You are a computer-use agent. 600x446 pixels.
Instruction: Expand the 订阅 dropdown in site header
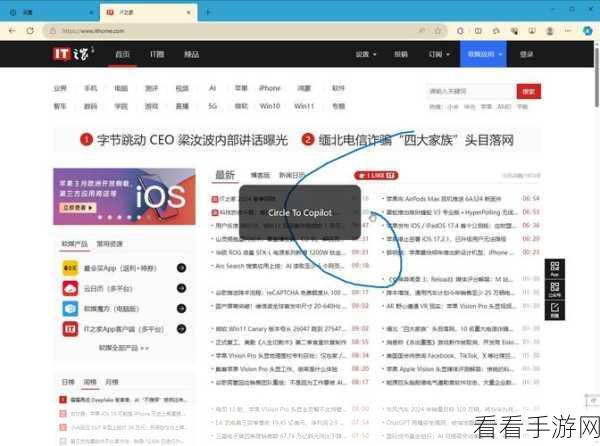[x=439, y=54]
